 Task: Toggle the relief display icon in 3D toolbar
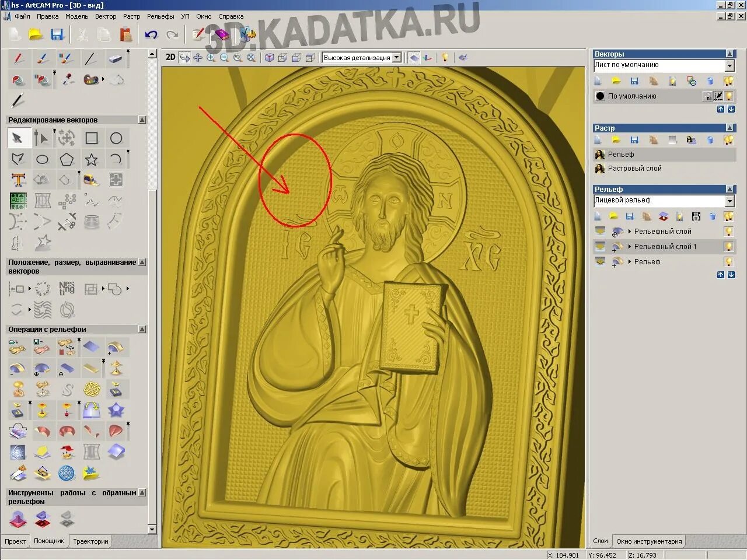[414, 58]
